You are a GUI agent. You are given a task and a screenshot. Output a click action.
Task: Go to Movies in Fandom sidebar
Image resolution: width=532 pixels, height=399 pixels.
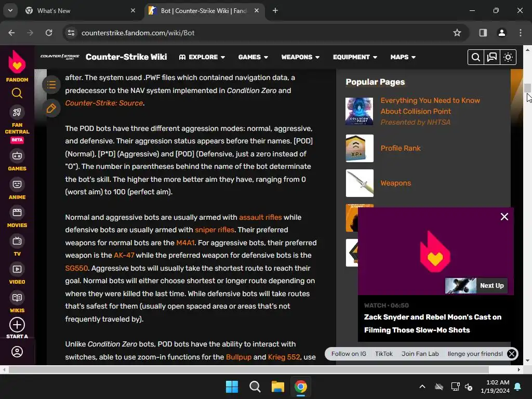[17, 217]
